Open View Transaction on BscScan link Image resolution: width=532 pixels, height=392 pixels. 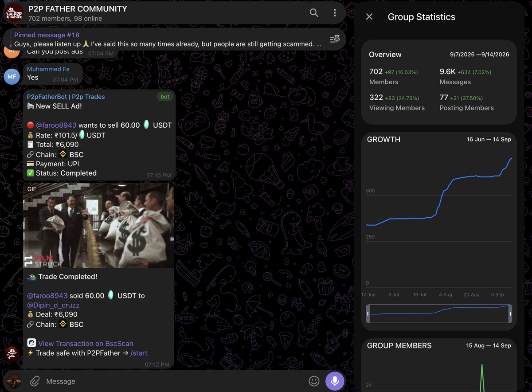86,344
